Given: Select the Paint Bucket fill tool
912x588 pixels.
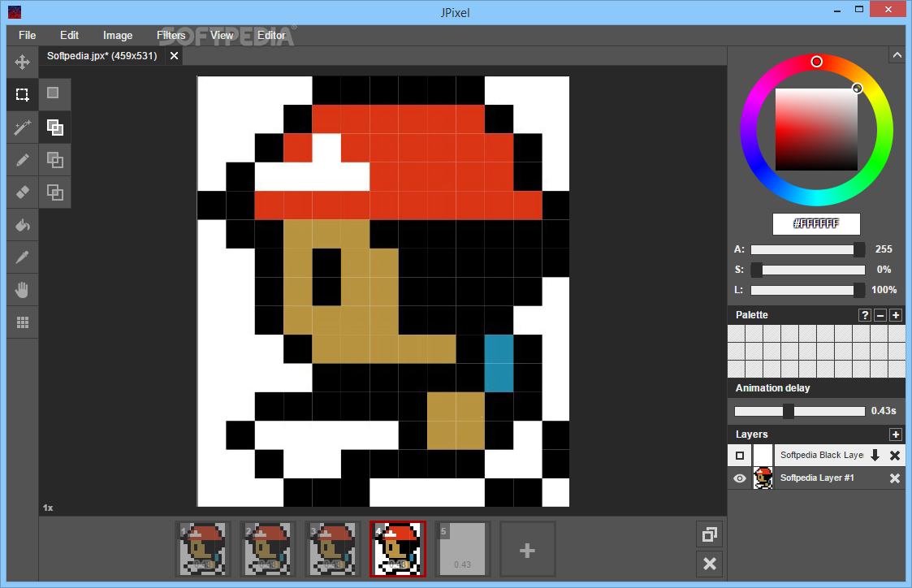Looking at the screenshot, I should (22, 225).
